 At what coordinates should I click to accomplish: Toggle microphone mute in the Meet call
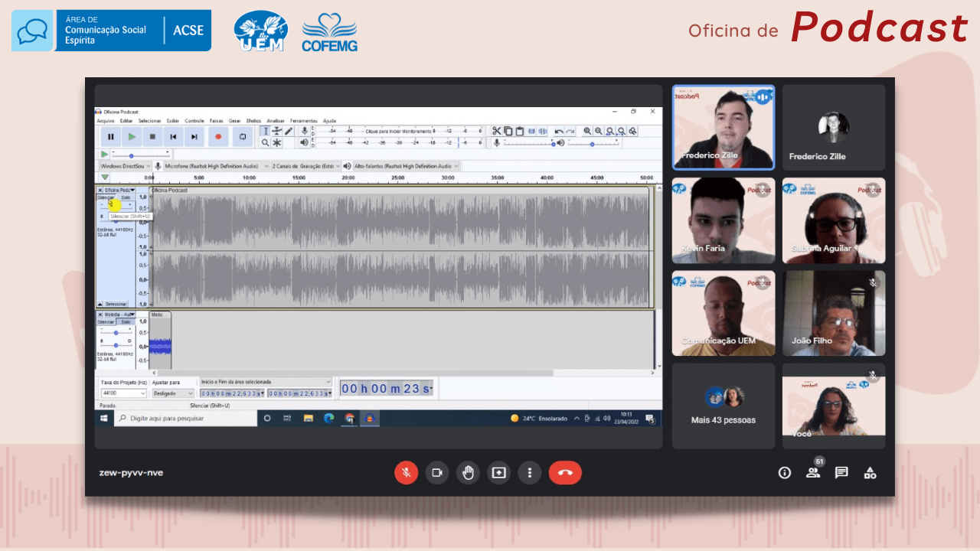coord(407,473)
